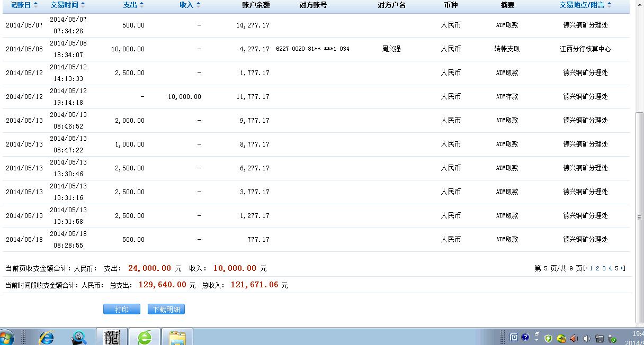
Task: Click the 交易地点/附言 header link
Action: tap(582, 5)
